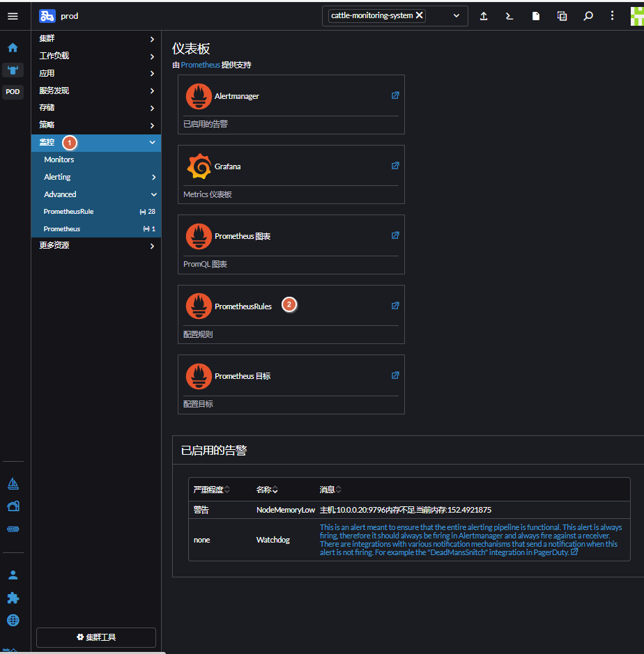The width and height of the screenshot is (644, 654).
Task: Open the Extensions puzzle icon
Action: tap(13, 598)
